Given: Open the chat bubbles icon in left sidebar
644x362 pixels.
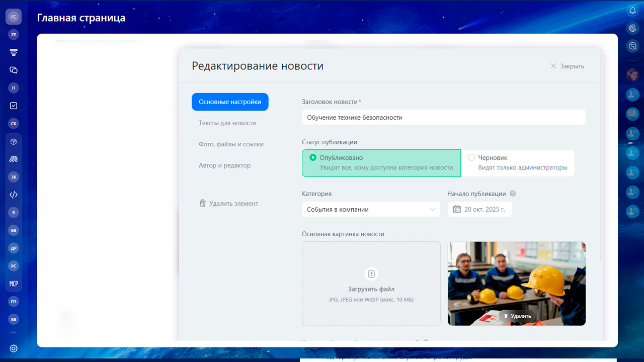Looking at the screenshot, I should 14,70.
